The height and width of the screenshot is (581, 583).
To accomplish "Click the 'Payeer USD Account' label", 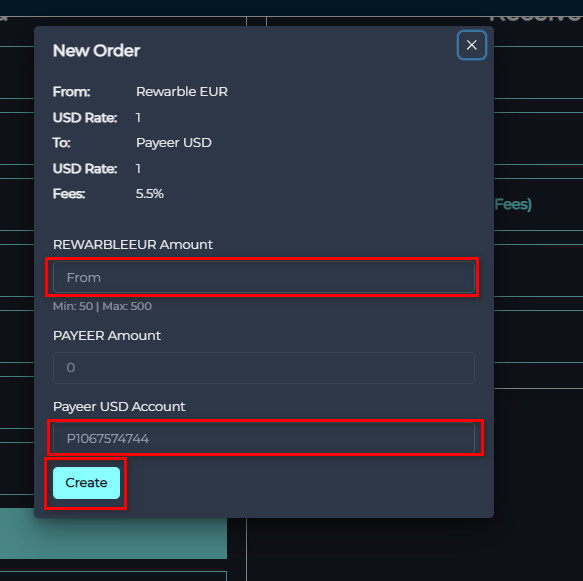I will pos(119,407).
